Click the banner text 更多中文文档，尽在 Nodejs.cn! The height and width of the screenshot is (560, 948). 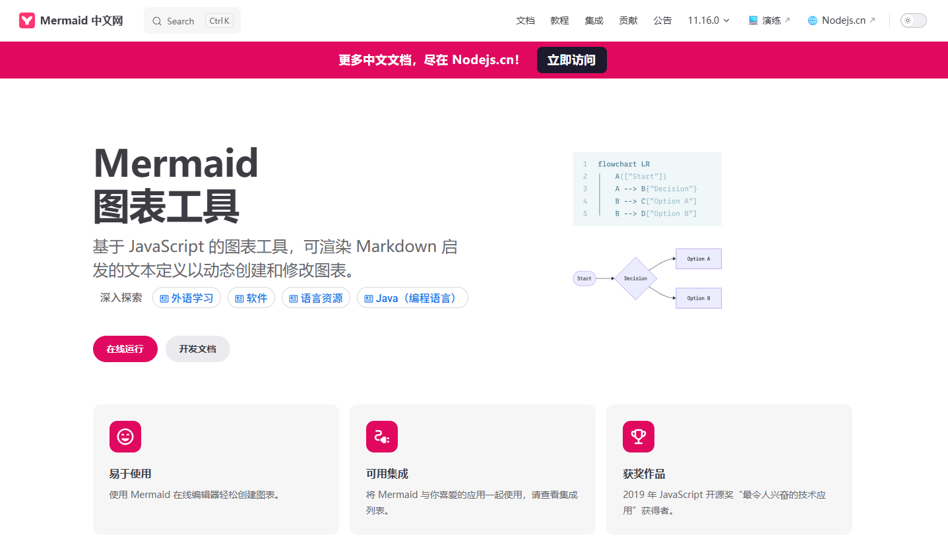[x=429, y=60]
